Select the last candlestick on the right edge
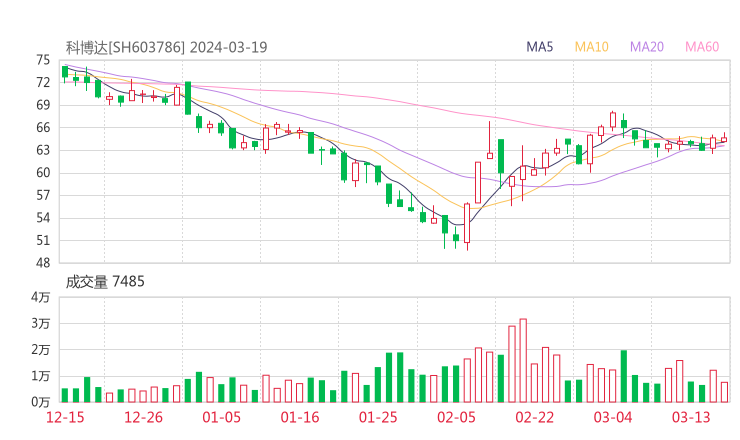 pyautogui.click(x=724, y=139)
